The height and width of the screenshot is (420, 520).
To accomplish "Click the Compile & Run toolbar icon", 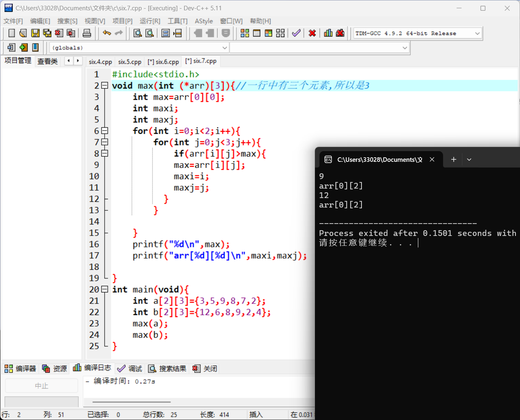I will [268, 33].
